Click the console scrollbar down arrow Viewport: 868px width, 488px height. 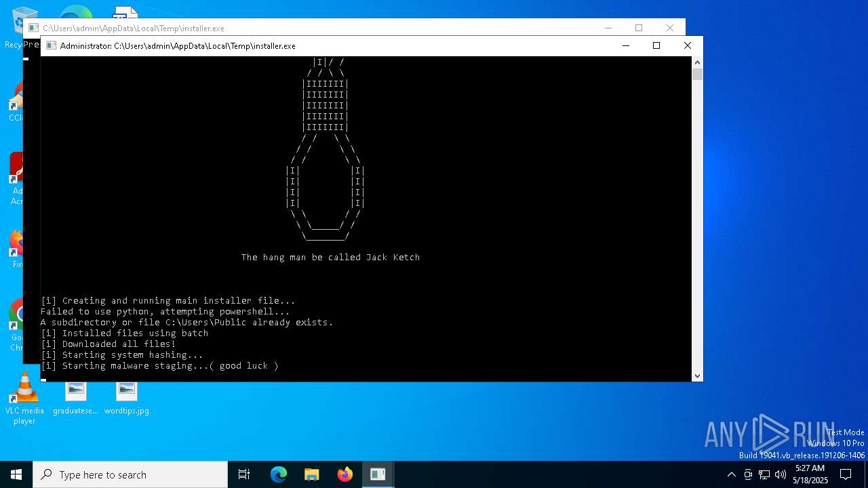tap(697, 375)
